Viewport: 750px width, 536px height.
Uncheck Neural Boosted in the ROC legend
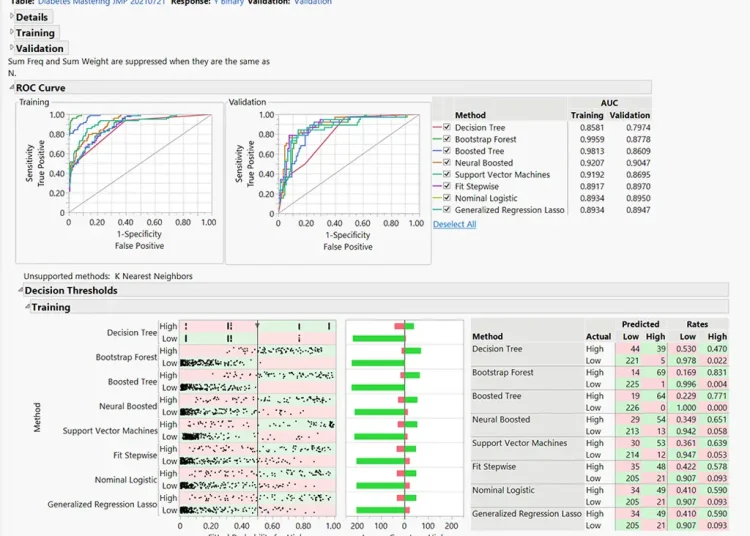pos(447,163)
